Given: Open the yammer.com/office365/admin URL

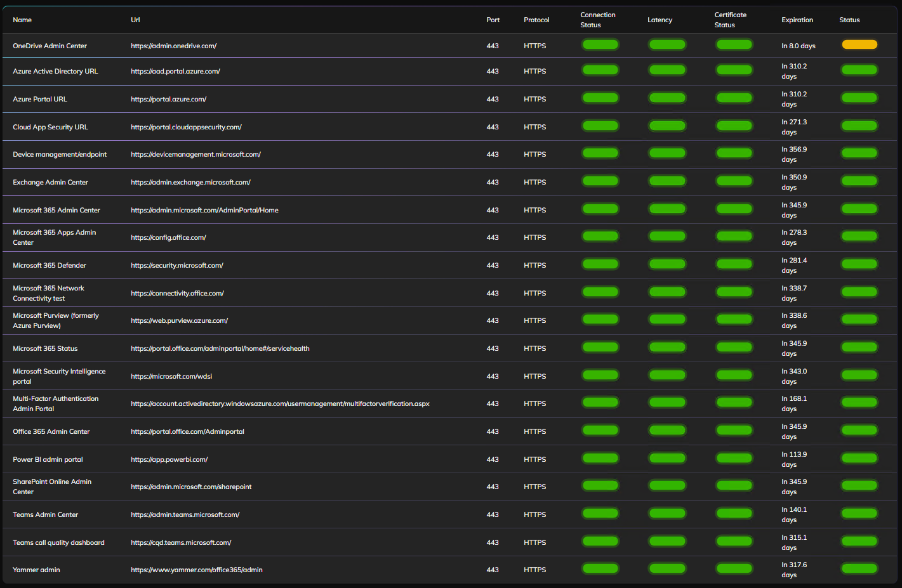Looking at the screenshot, I should 197,570.
